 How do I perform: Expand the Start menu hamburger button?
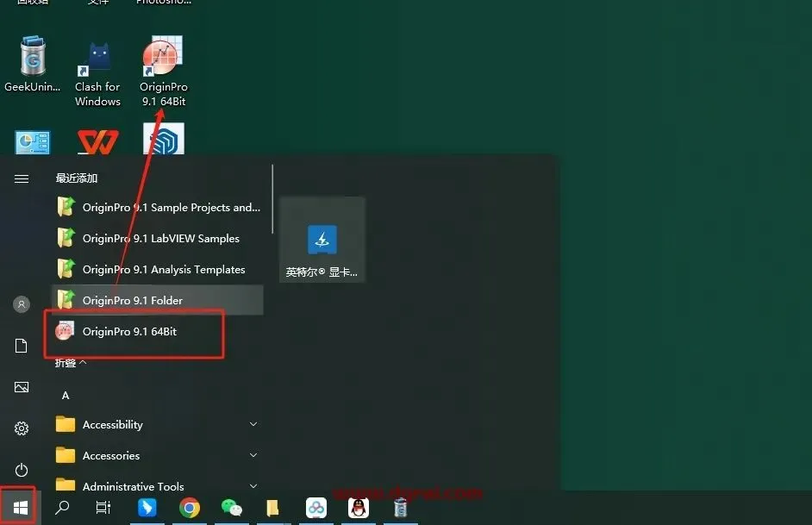[x=22, y=179]
